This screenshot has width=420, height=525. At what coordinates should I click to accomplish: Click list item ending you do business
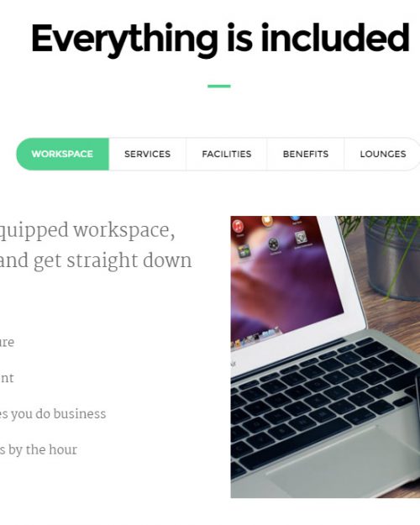pos(53,414)
